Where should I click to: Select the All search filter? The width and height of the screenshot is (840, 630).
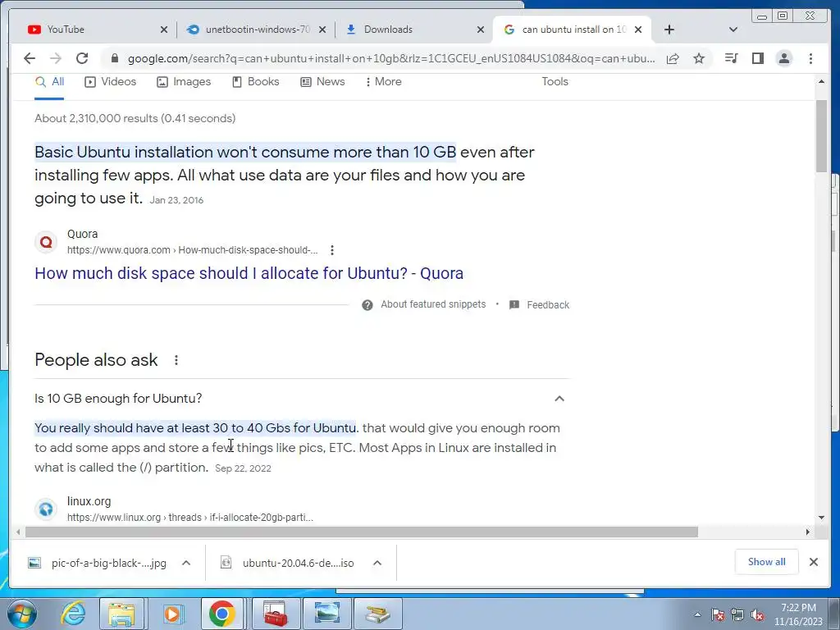49,82
